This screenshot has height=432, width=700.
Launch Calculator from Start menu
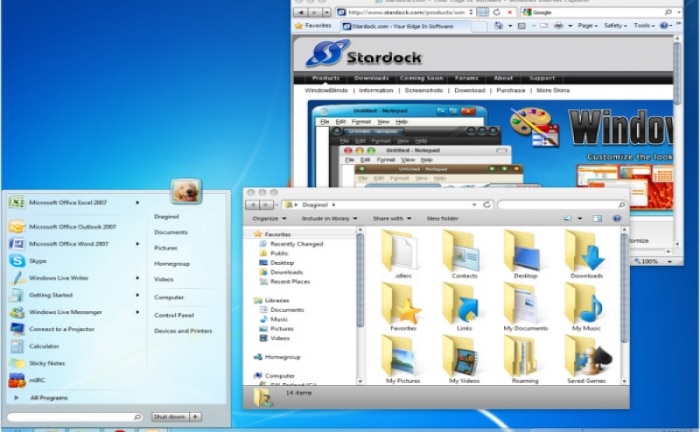coord(34,346)
